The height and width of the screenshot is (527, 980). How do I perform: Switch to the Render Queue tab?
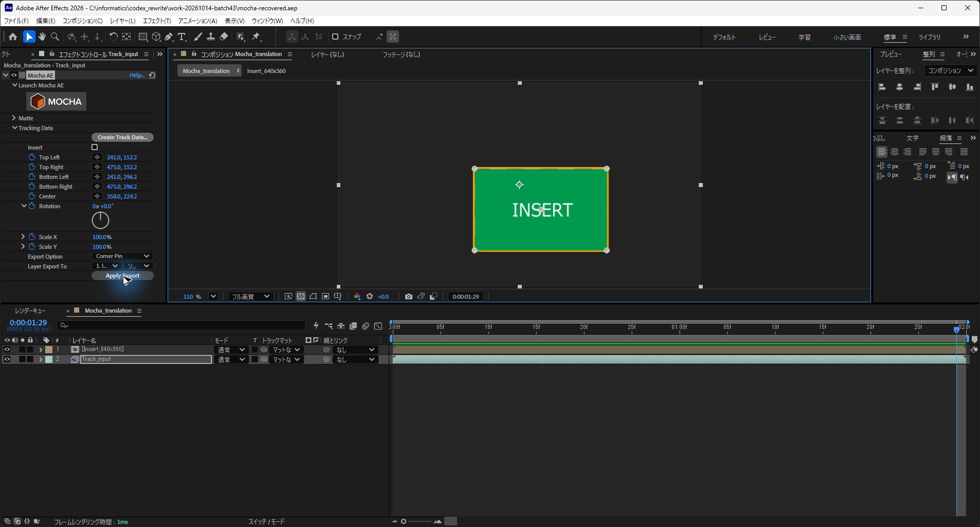coord(30,311)
